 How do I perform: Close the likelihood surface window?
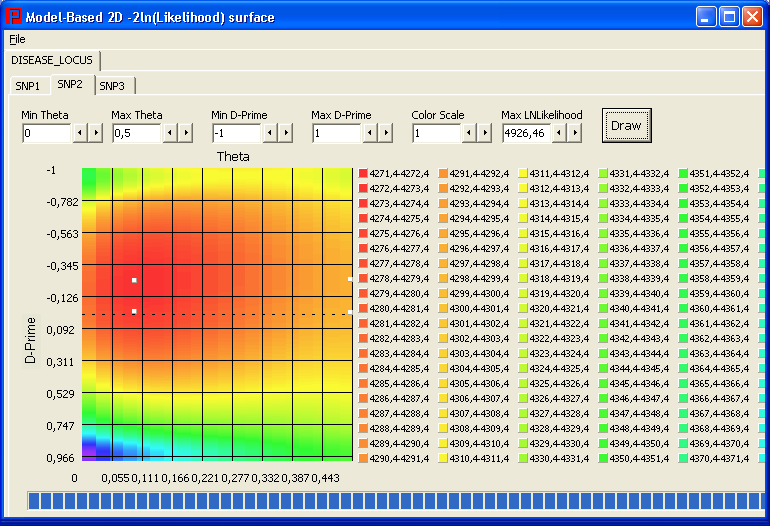pyautogui.click(x=752, y=17)
